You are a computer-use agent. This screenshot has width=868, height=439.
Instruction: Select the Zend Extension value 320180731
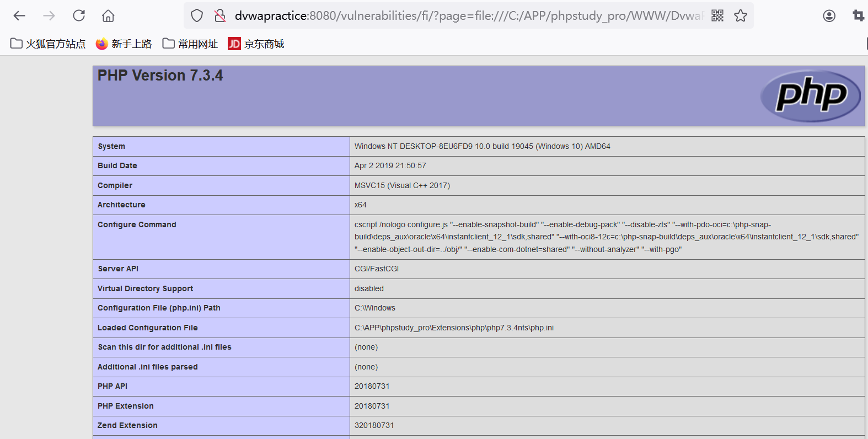click(374, 425)
